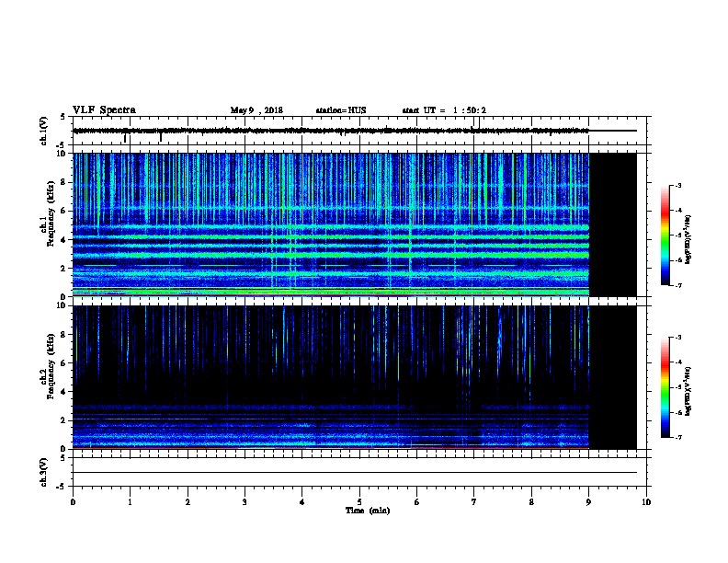Click the "station=HUS" header text
Viewport: 728px width, 563px height.
point(341,110)
